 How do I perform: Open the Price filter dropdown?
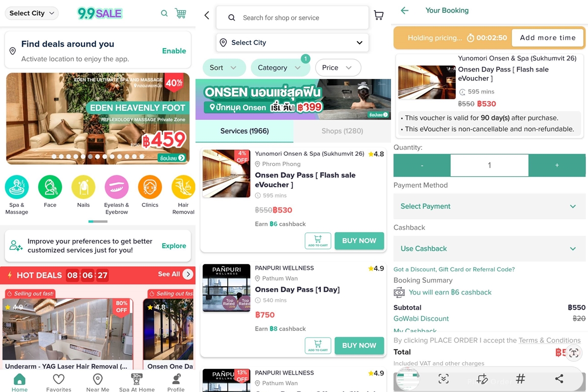(338, 68)
